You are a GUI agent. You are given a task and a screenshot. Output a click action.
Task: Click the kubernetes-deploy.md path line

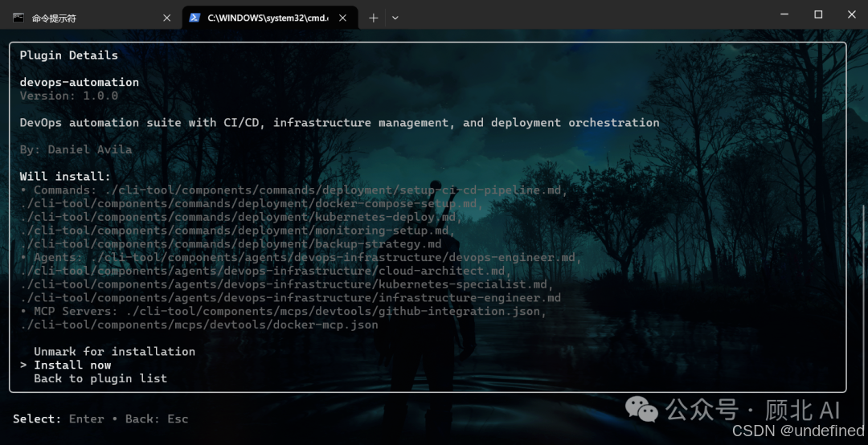[241, 217]
